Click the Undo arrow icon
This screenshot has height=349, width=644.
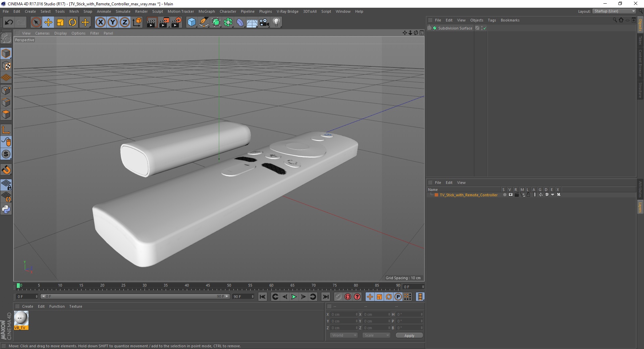[9, 22]
